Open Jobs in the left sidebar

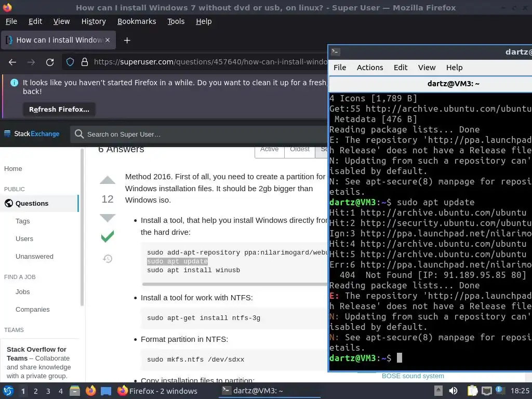click(23, 292)
